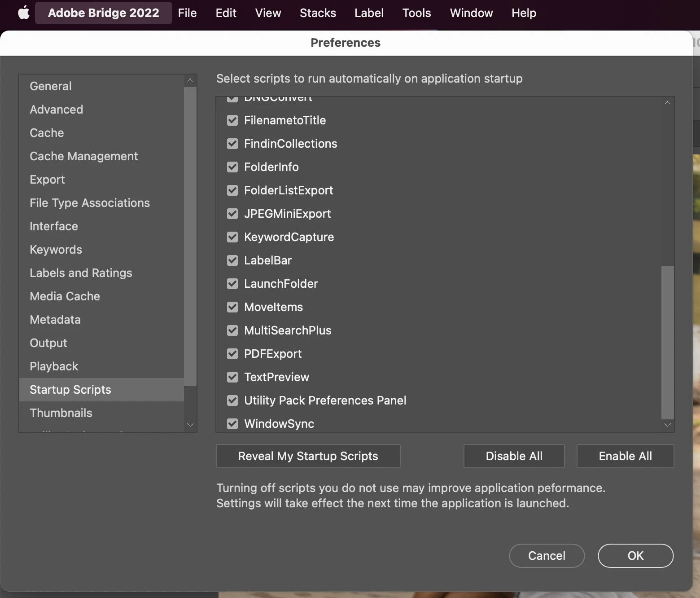The height and width of the screenshot is (598, 700).
Task: Disable the LabelBar startup script
Action: click(232, 260)
